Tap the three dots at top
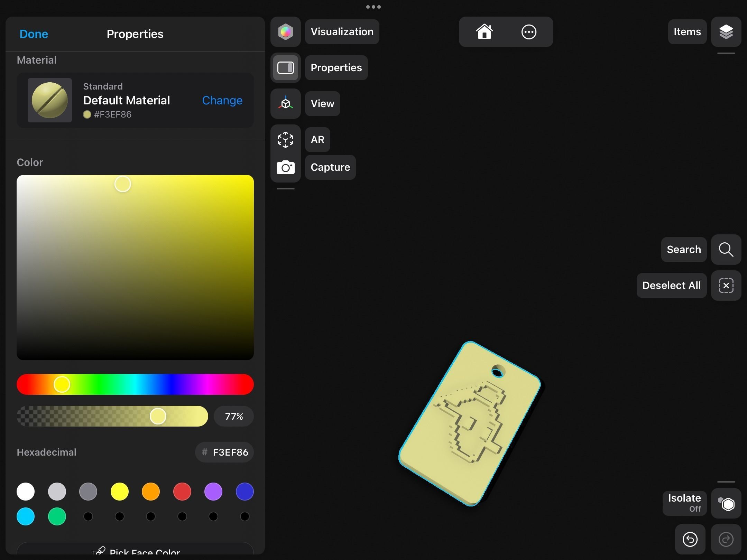Screen dimensions: 747x560 pos(373,7)
